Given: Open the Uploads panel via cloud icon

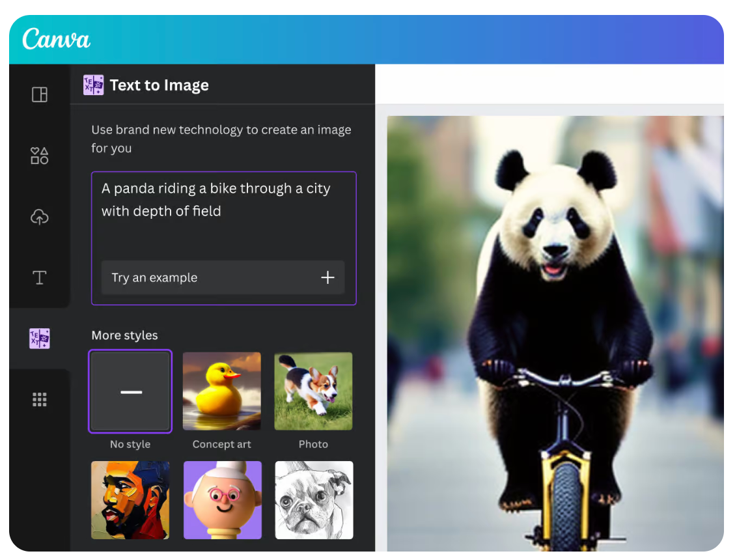Looking at the screenshot, I should coord(39,216).
